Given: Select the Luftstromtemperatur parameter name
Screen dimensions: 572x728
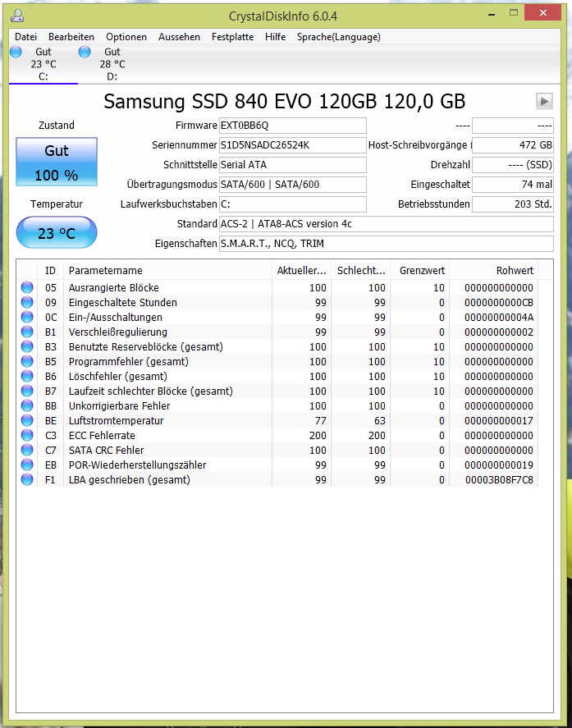Looking at the screenshot, I should pyautogui.click(x=116, y=421).
